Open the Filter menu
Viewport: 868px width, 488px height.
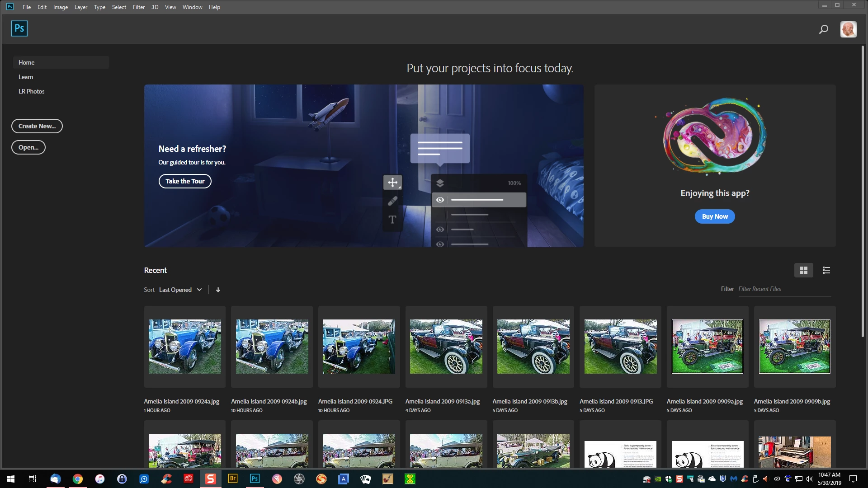tap(138, 7)
